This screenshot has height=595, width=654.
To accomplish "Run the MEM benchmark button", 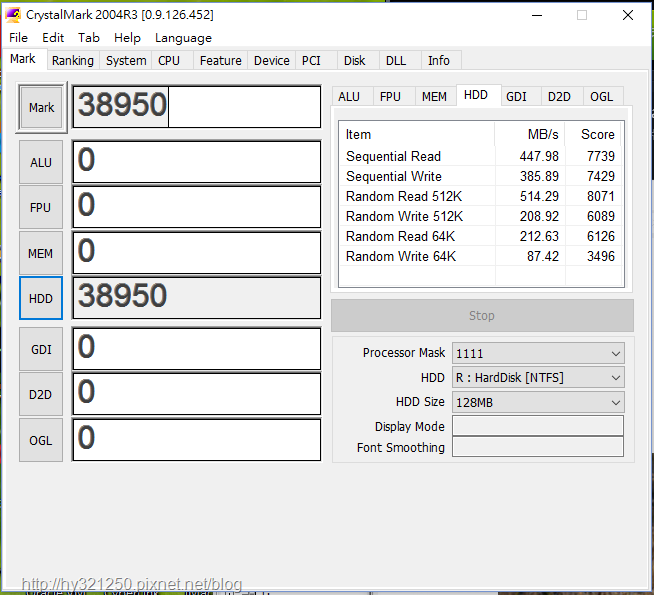I will coord(41,253).
